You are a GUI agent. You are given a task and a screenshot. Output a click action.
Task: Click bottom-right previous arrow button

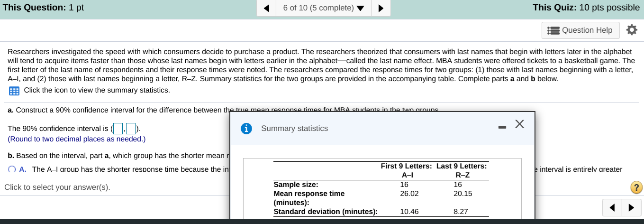tap(612, 207)
